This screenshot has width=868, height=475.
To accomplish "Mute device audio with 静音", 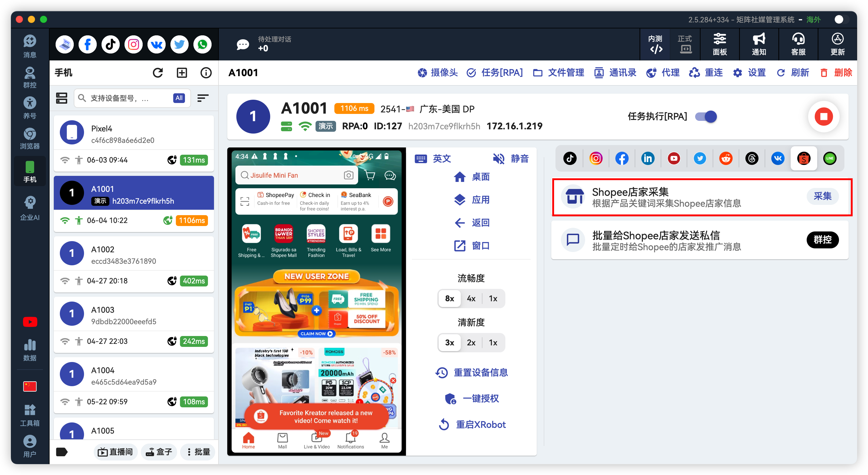I will coord(510,158).
